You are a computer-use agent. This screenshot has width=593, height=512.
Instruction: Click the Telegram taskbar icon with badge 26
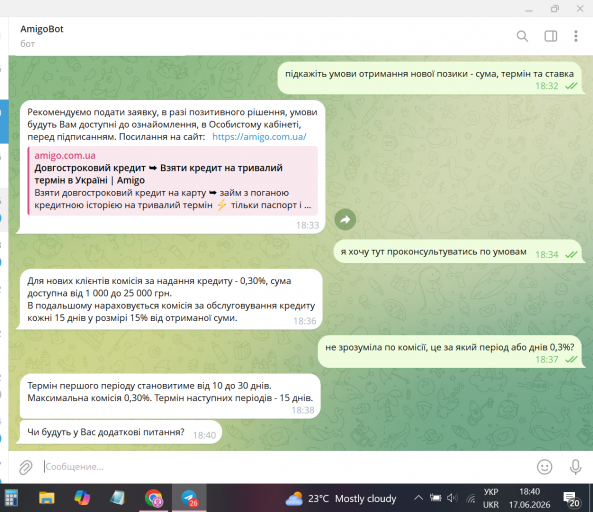(189, 498)
